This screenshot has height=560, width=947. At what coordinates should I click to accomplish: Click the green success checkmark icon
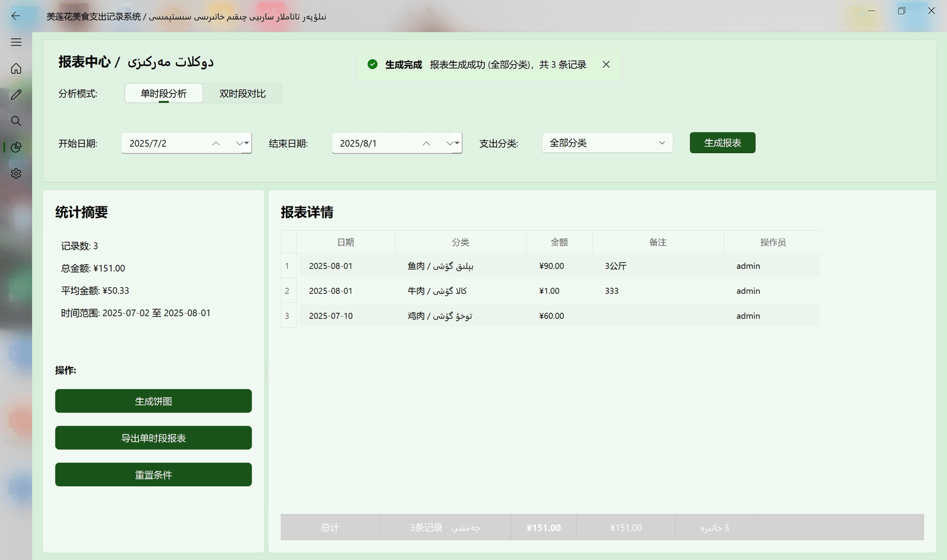coord(372,65)
